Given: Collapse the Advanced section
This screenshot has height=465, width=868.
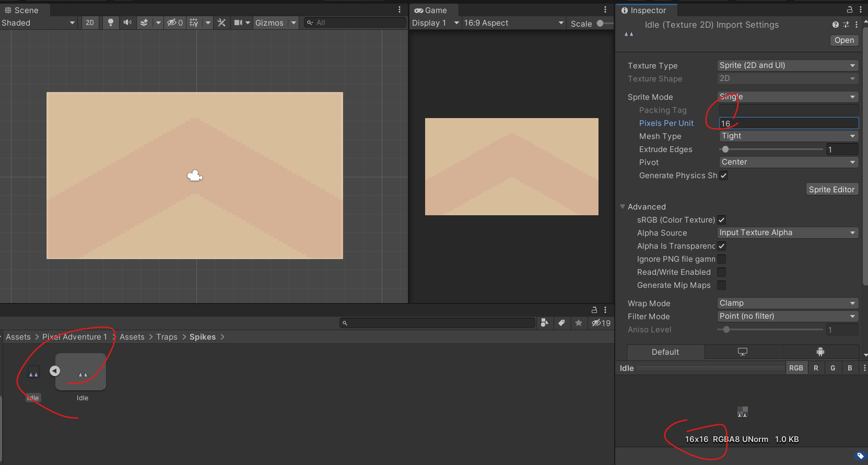Looking at the screenshot, I should coord(623,206).
